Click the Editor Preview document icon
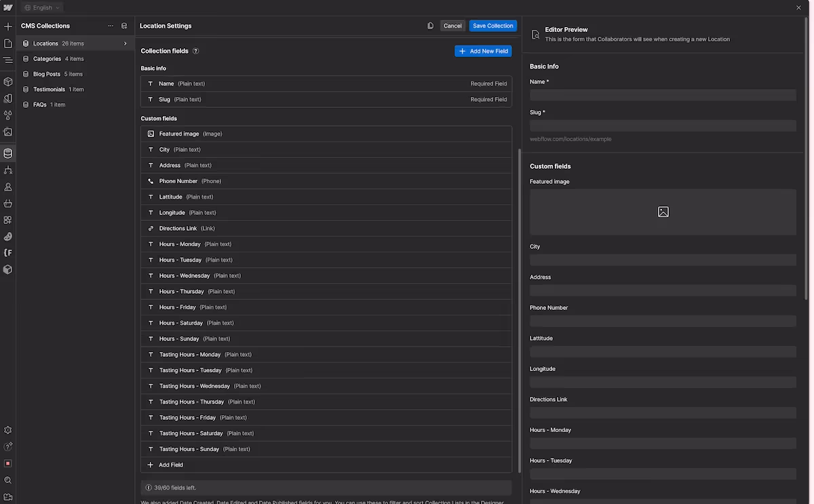The image size is (814, 504). pyautogui.click(x=535, y=34)
